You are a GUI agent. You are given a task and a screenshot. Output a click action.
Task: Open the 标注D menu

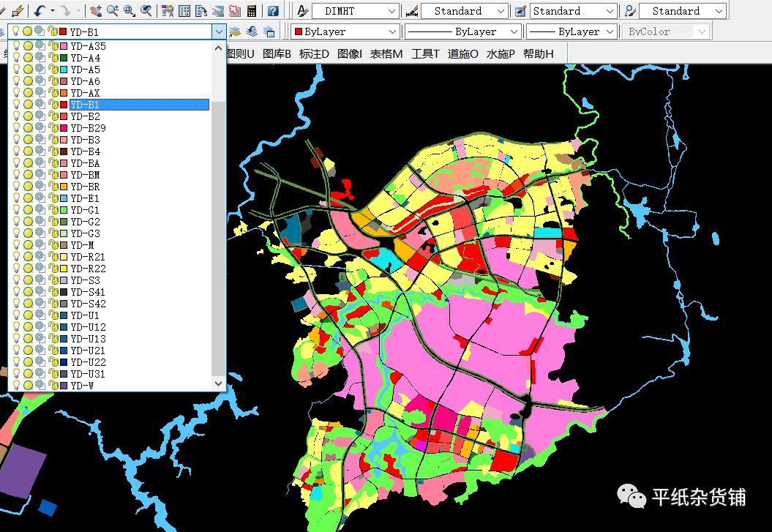point(314,53)
